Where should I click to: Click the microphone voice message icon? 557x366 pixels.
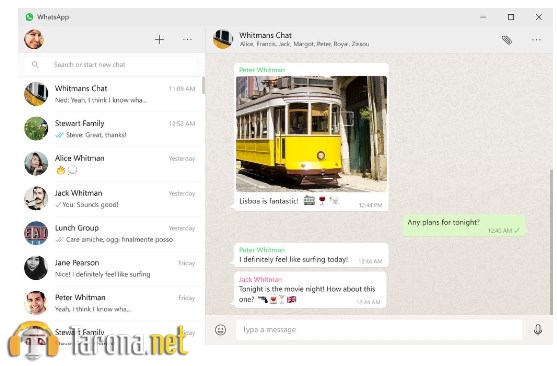(538, 329)
